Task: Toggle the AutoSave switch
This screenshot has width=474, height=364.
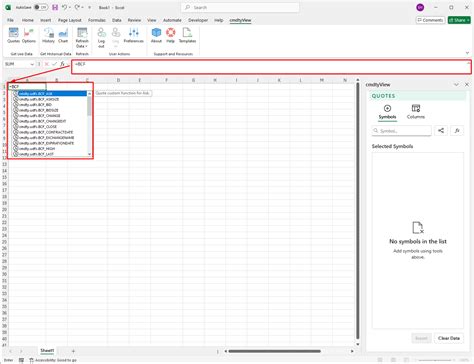Action: (x=41, y=7)
